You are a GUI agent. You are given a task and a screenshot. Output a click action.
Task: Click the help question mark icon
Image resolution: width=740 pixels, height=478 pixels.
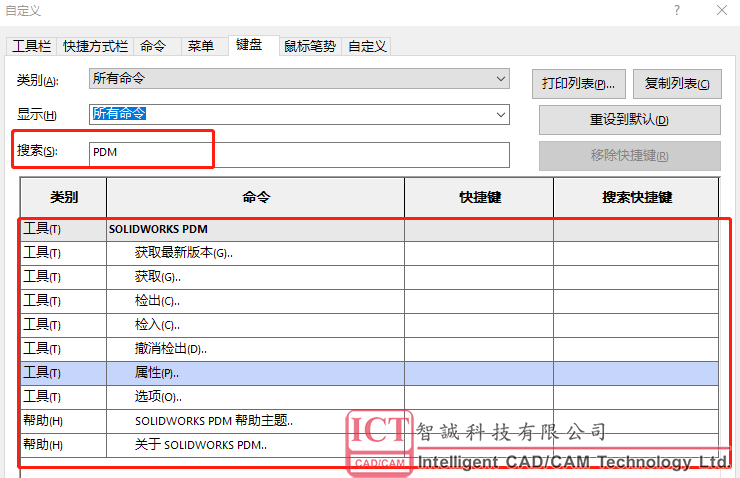tap(677, 10)
